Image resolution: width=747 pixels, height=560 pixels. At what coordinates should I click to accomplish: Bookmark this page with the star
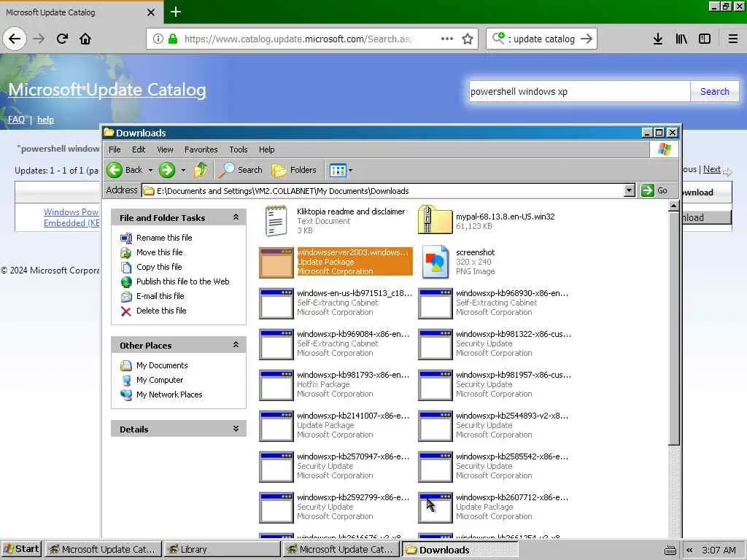[468, 39]
